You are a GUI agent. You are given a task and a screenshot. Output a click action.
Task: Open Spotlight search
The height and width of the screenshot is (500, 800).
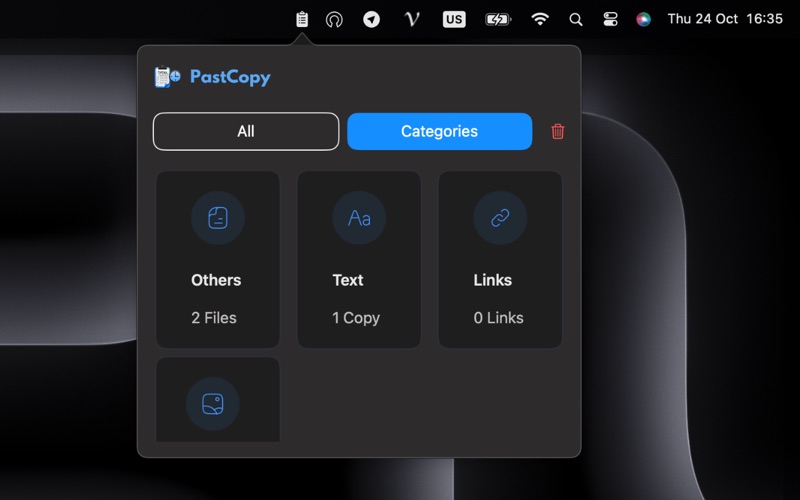[x=576, y=19]
